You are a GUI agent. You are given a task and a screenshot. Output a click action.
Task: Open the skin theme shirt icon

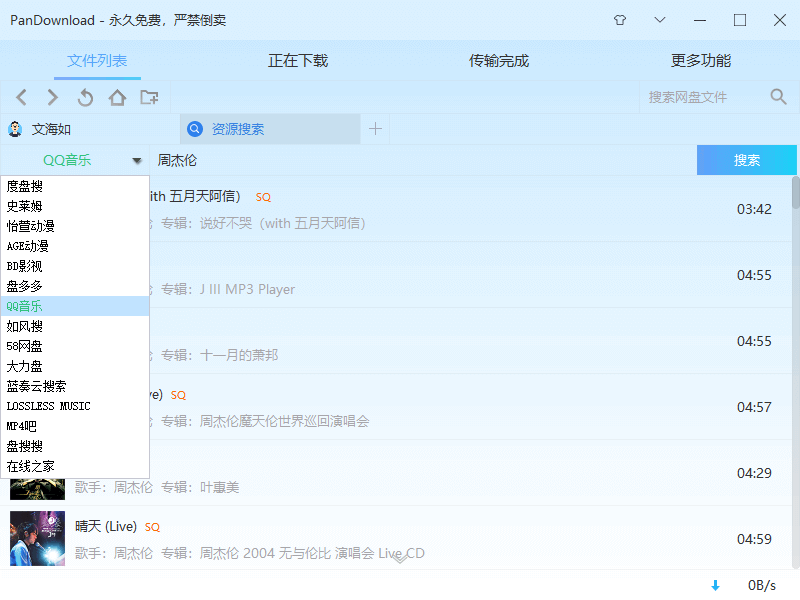[619, 20]
